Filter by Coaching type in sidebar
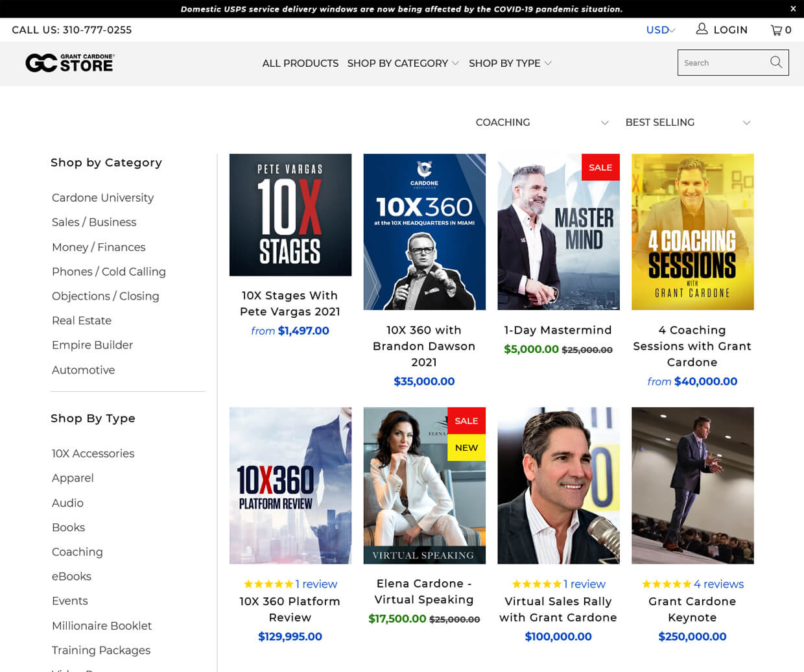The height and width of the screenshot is (672, 804). click(x=77, y=552)
